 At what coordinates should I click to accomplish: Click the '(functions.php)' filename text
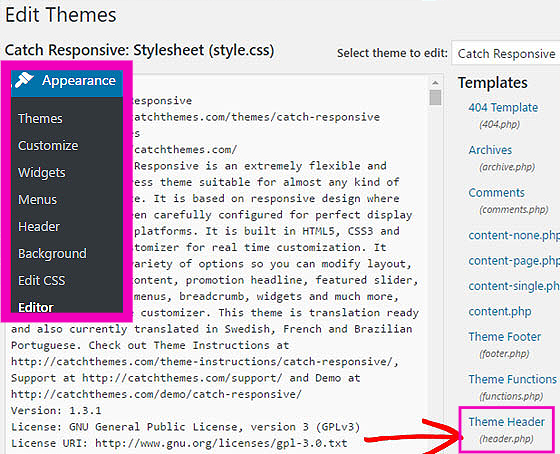point(511,396)
